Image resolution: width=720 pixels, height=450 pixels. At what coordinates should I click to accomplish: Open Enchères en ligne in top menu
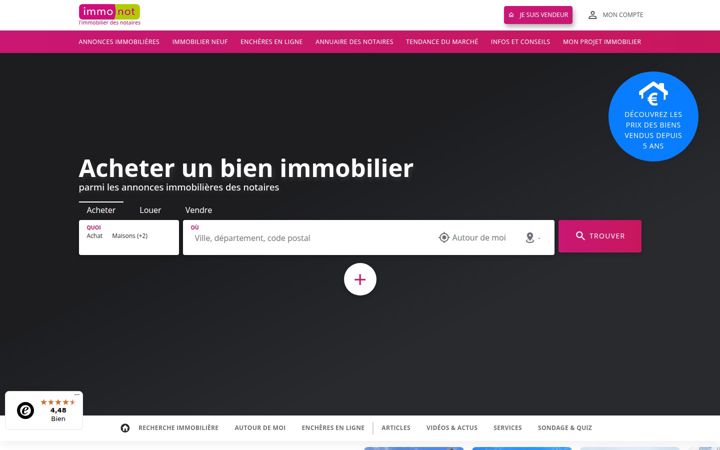coord(271,42)
